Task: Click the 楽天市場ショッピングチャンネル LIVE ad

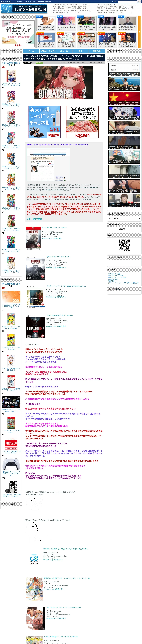Action: [44, 122]
